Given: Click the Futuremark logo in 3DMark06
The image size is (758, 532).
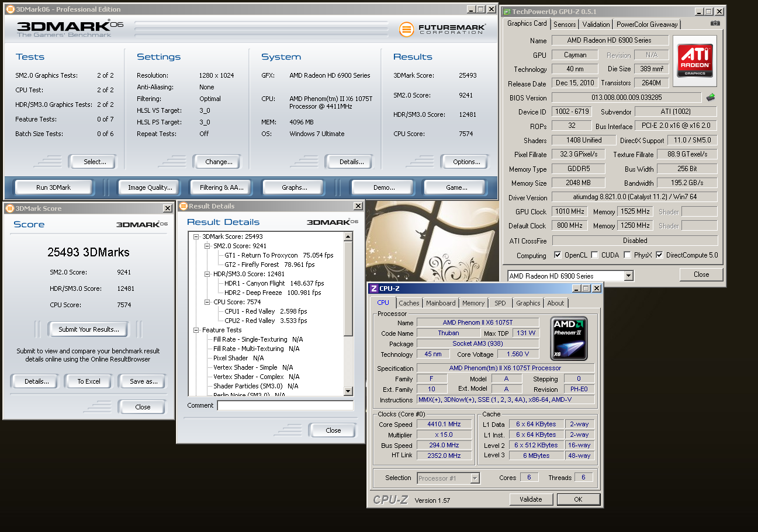Looking at the screenshot, I should (442, 29).
